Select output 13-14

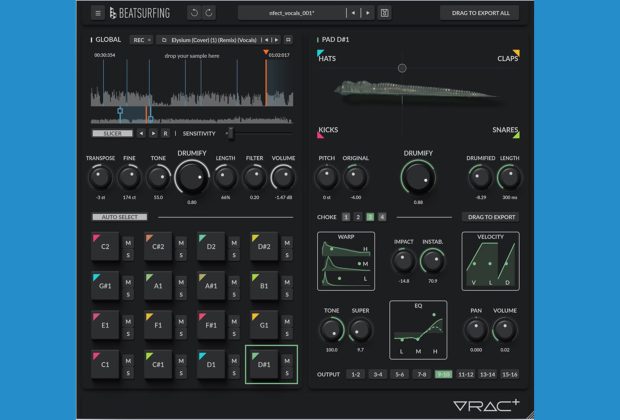(487, 375)
